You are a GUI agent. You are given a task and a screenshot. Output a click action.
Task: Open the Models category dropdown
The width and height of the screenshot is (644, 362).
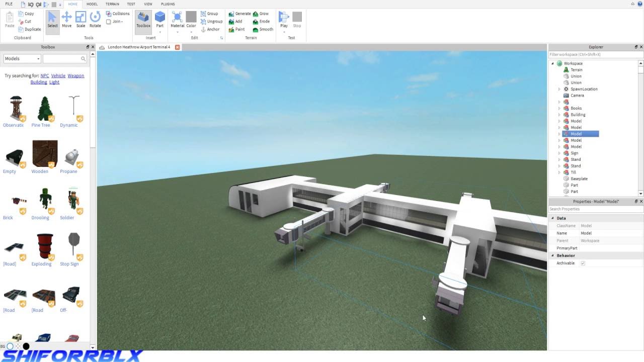click(x=22, y=59)
